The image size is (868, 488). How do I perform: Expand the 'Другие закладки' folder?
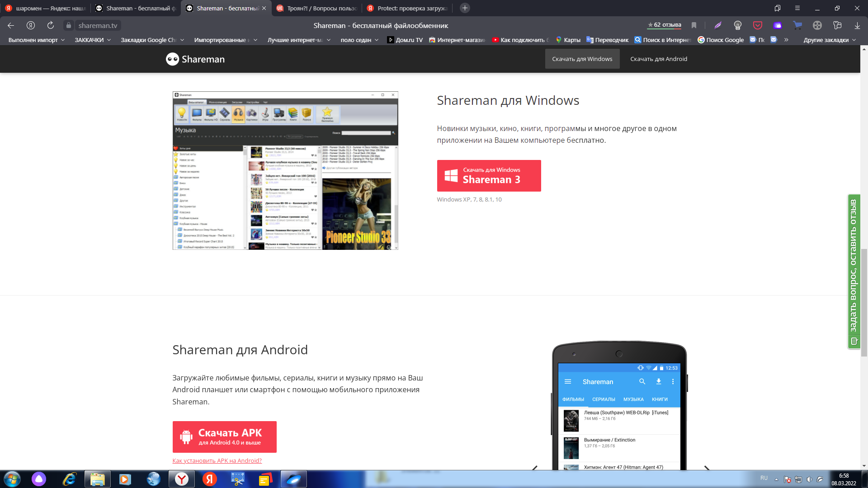pyautogui.click(x=830, y=40)
